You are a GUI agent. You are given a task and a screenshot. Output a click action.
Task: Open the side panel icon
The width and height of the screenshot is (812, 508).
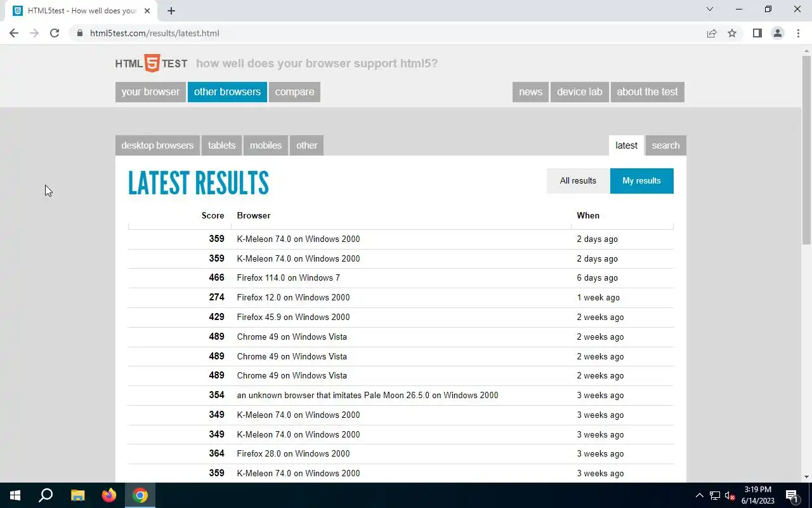click(757, 33)
